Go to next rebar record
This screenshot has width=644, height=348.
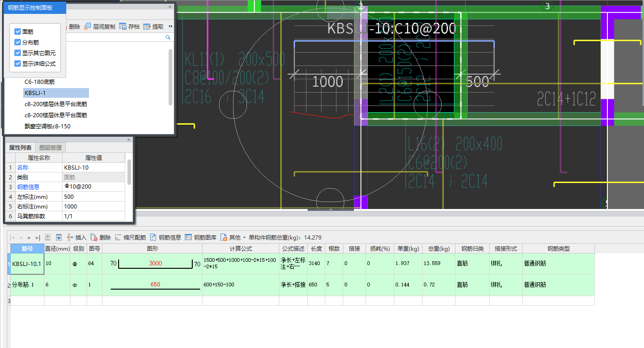[x=29, y=237]
